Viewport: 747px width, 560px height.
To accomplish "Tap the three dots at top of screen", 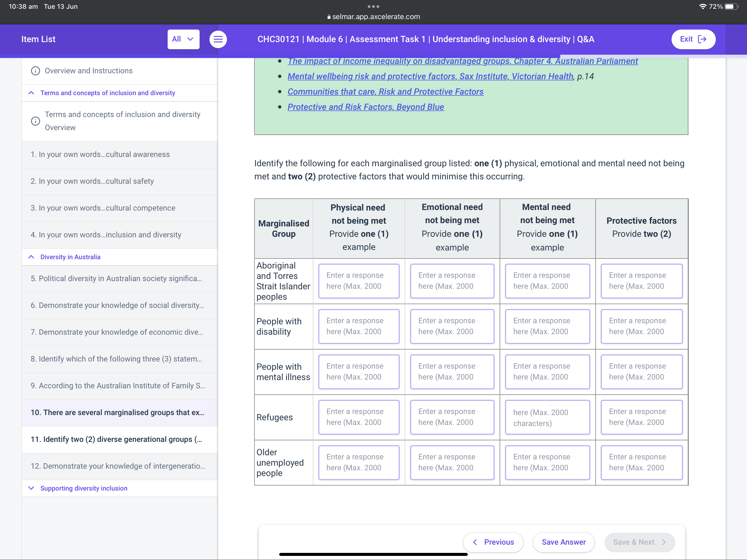I will (x=373, y=6).
